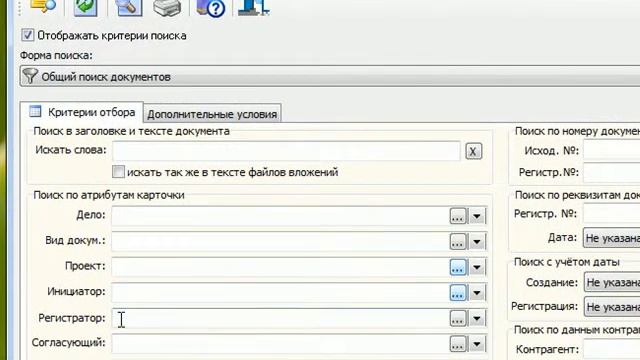The image size is (640, 360).
Task: Open the help question mark icon
Action: tap(211, 8)
